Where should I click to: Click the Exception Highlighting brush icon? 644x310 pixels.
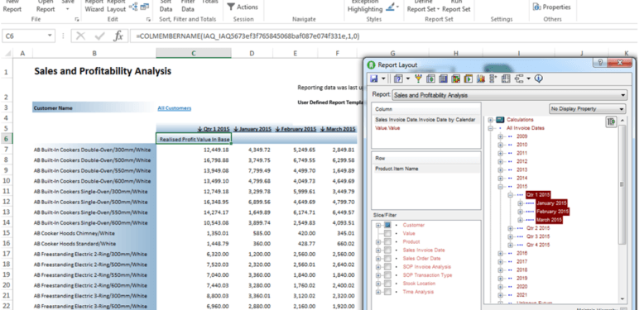point(390,7)
